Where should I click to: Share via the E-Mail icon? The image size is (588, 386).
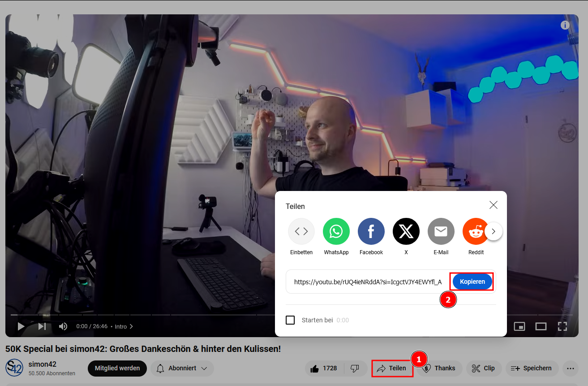click(x=441, y=231)
